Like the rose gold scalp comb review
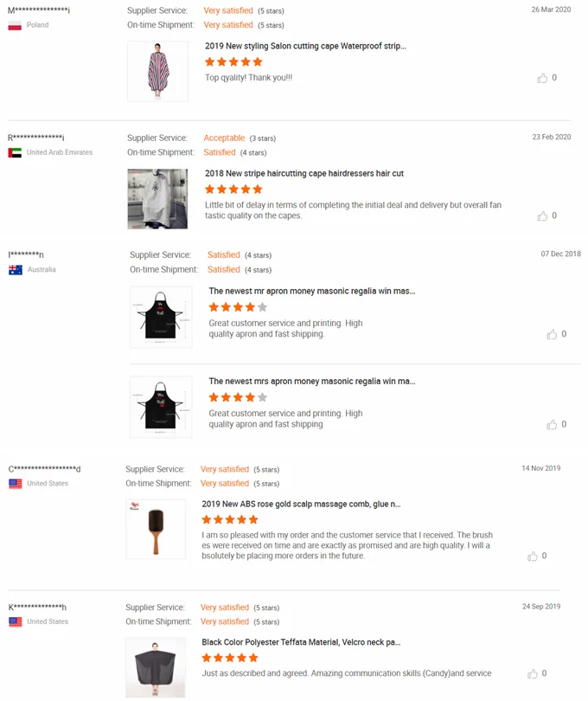 pyautogui.click(x=532, y=556)
